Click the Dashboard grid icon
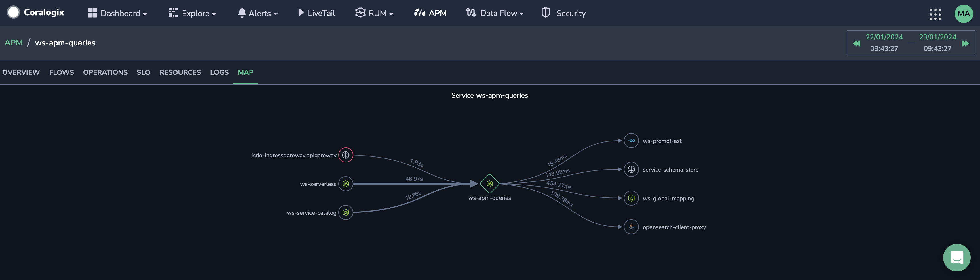Image resolution: width=980 pixels, height=280 pixels. pos(92,13)
